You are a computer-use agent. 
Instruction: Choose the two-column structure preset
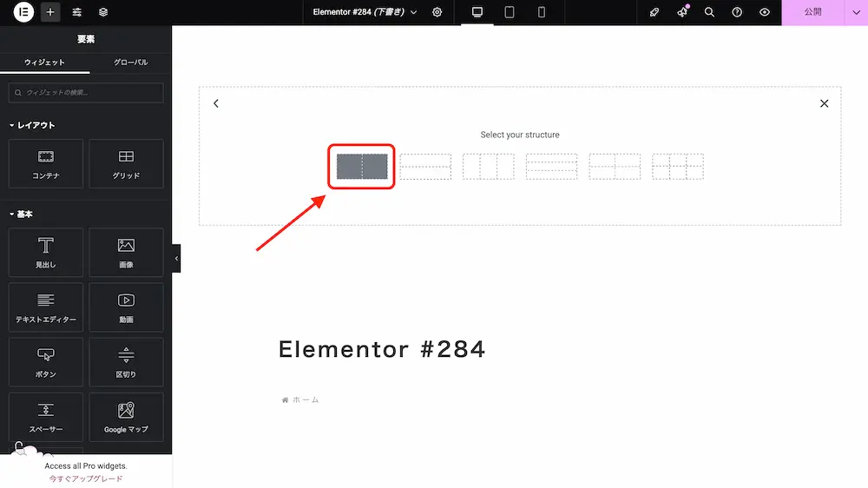362,167
